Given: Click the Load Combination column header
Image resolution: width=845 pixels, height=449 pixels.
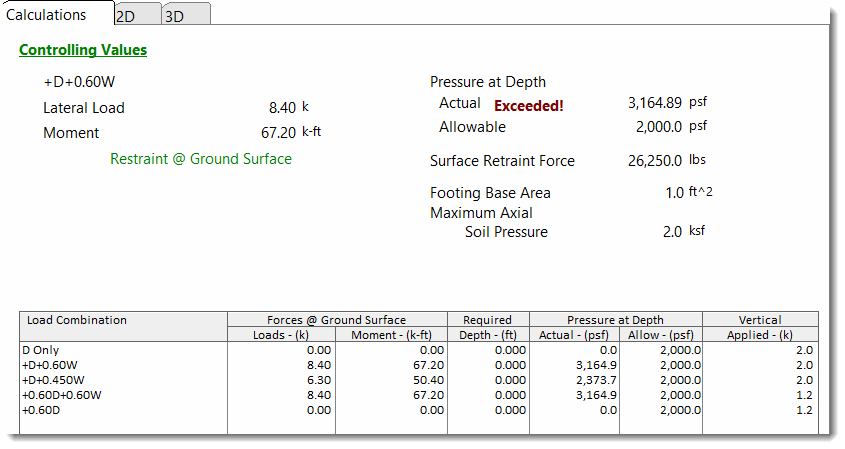Looking at the screenshot, I should pyautogui.click(x=77, y=320).
